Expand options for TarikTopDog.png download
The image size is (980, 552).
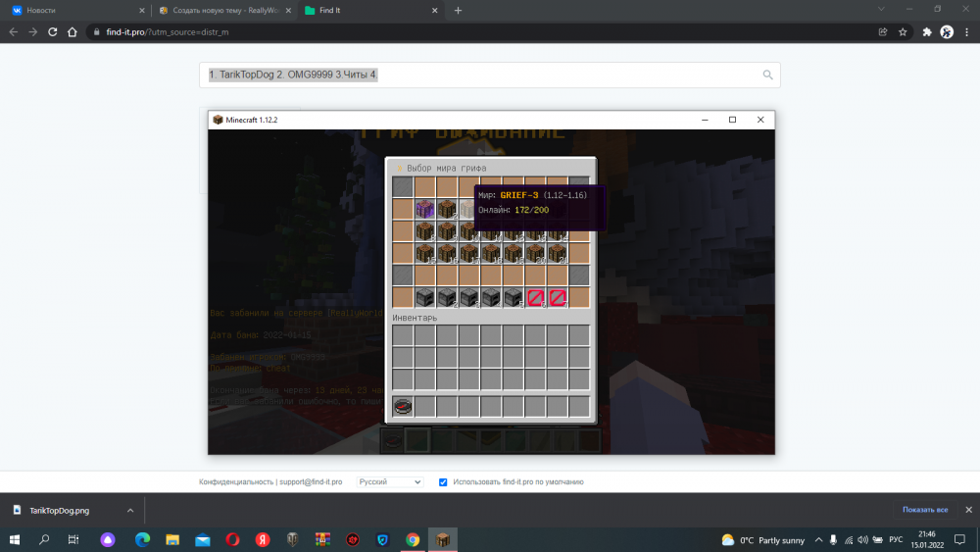[130, 510]
